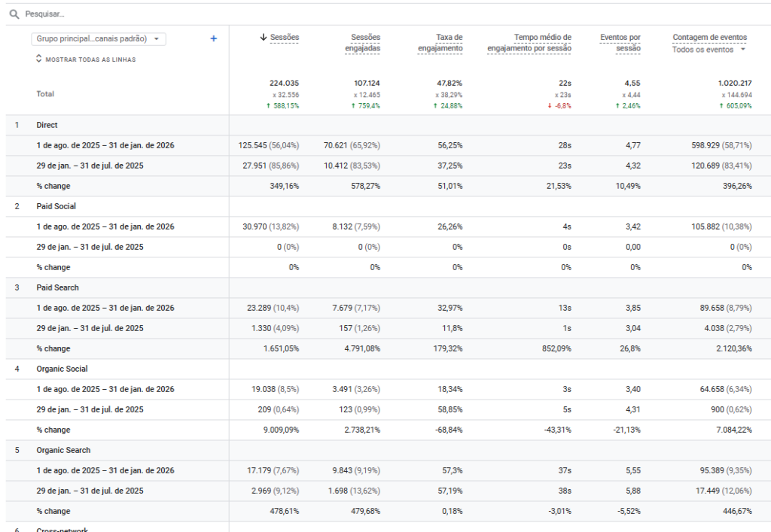Click Paid Social event count 105.882
Screen dimensions: 771x532
point(705,227)
